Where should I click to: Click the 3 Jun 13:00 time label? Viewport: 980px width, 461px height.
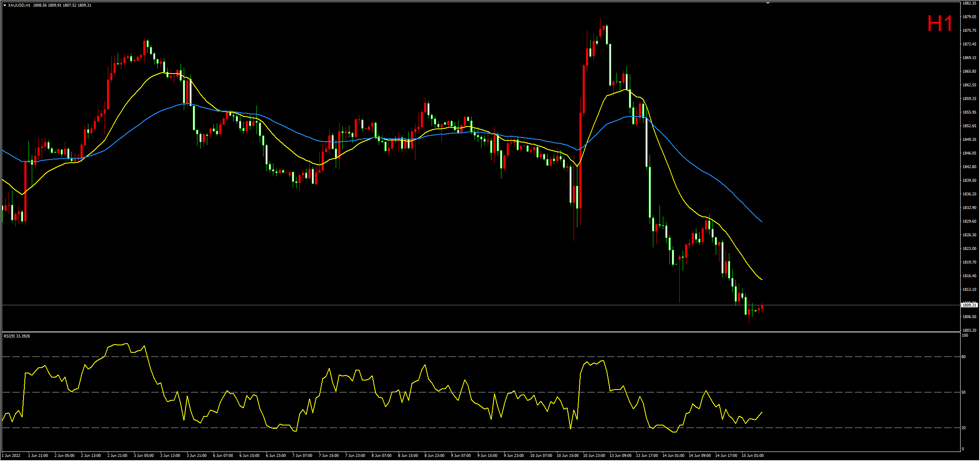click(x=170, y=456)
